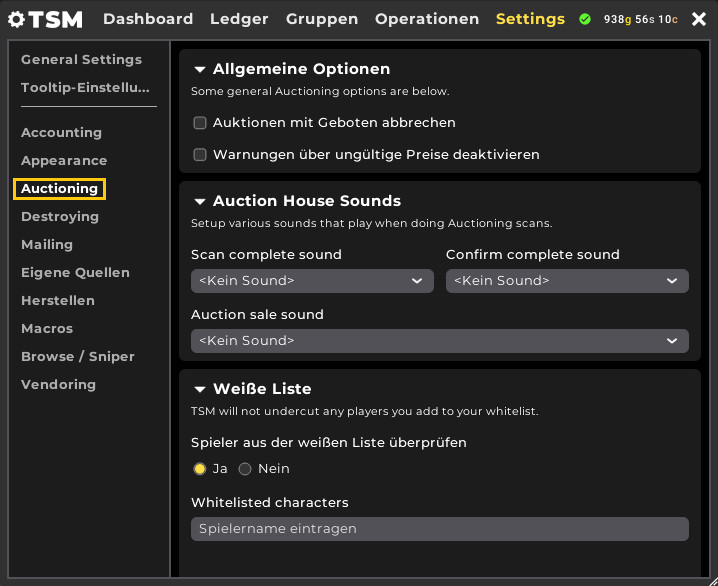Image resolution: width=718 pixels, height=586 pixels.
Task: Collapse the Allgemeine Optionen section arrow
Action: (x=200, y=70)
